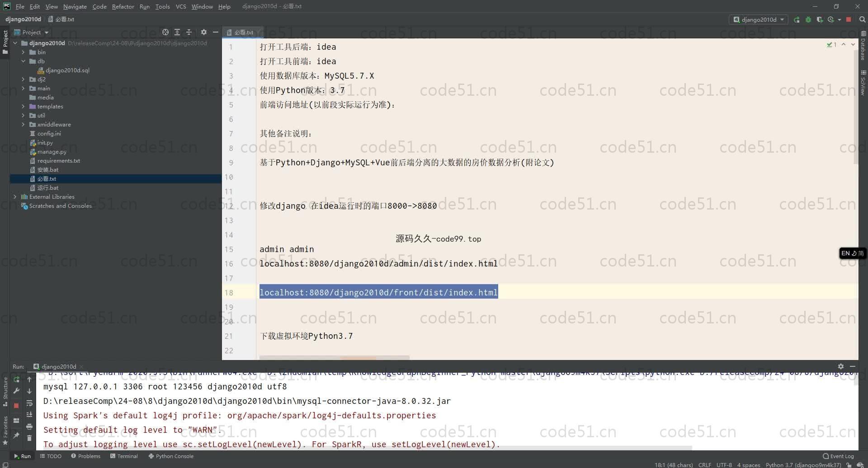
Task: Open profiler dropdown arrow
Action: pyautogui.click(x=839, y=19)
